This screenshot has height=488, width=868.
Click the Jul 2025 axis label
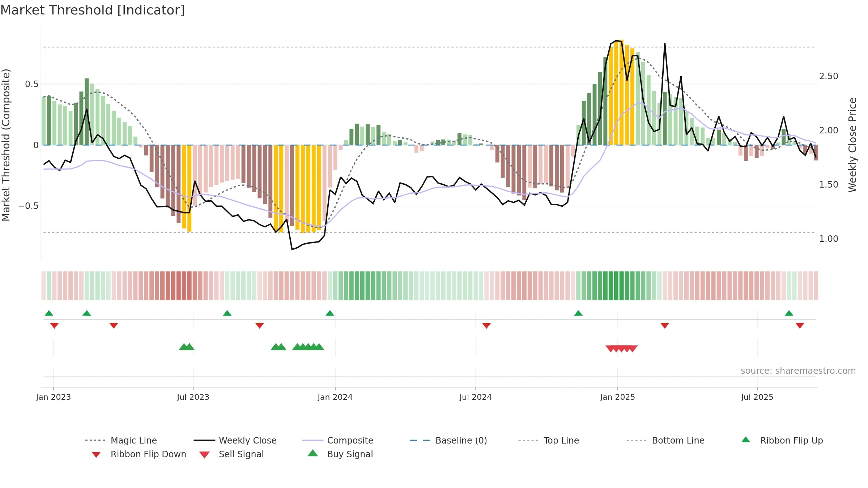point(757,397)
